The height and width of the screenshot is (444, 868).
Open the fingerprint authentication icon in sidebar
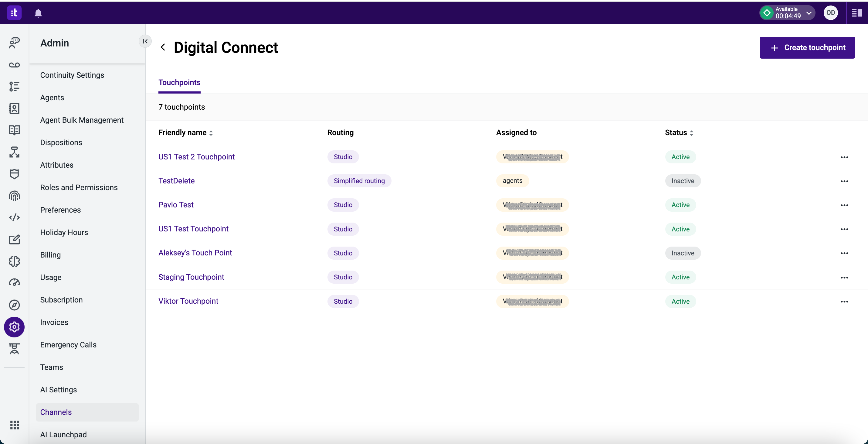[14, 196]
